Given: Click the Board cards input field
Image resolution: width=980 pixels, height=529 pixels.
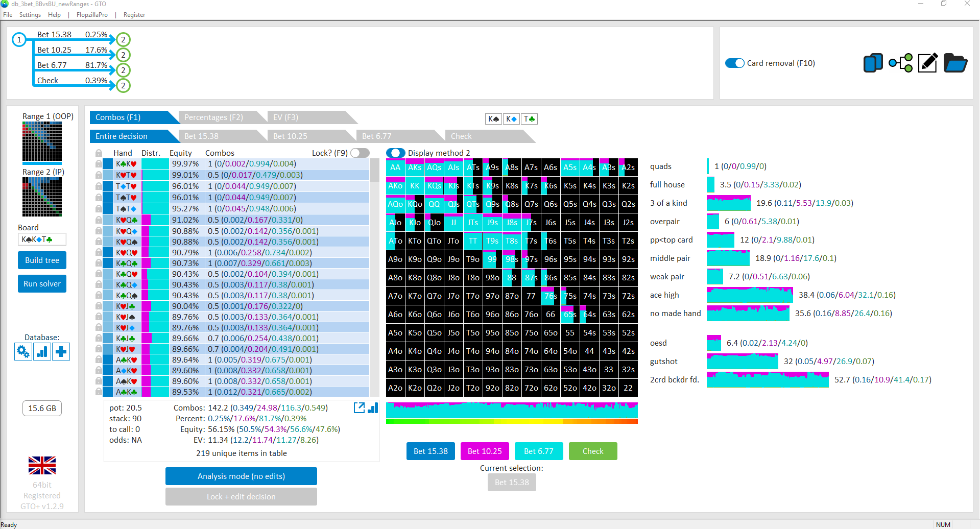Looking at the screenshot, I should click(42, 239).
